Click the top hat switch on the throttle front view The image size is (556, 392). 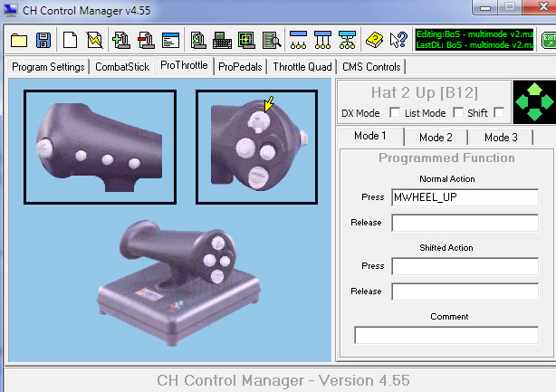[x=259, y=121]
